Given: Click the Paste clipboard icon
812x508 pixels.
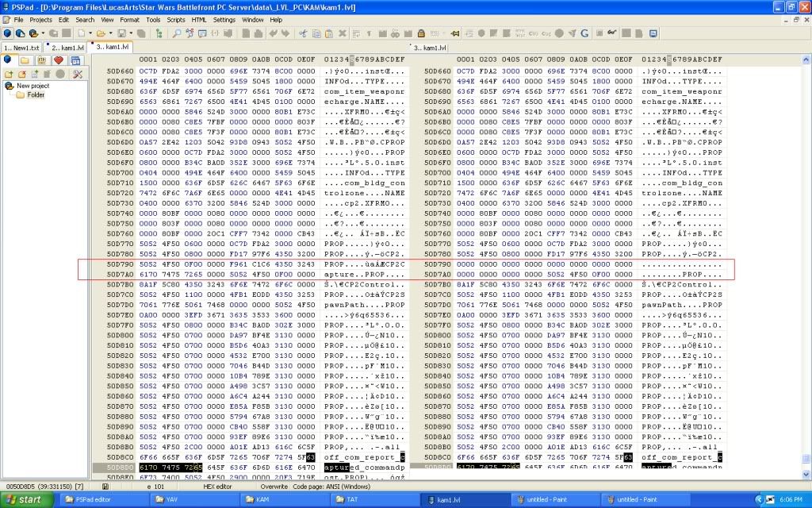Looking at the screenshot, I should pyautogui.click(x=329, y=33).
